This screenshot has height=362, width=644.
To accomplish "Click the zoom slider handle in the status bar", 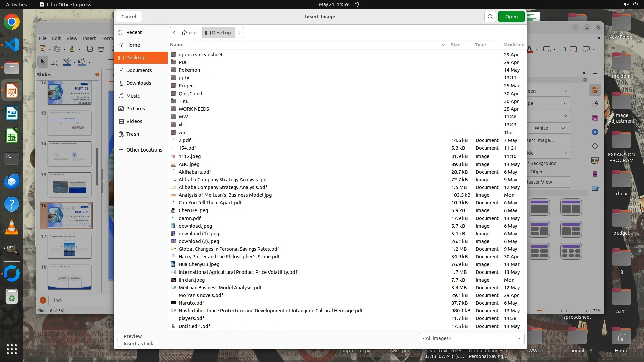I will click(563, 311).
